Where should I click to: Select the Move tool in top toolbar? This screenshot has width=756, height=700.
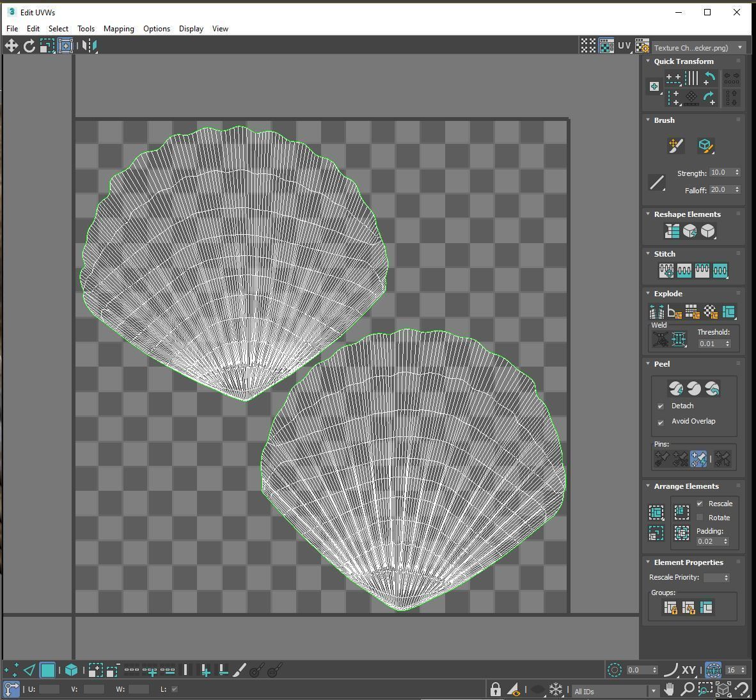coord(12,46)
